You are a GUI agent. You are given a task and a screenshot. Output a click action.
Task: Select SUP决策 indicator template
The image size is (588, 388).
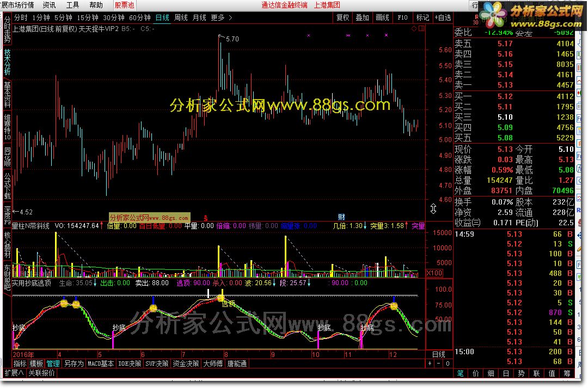point(157,364)
